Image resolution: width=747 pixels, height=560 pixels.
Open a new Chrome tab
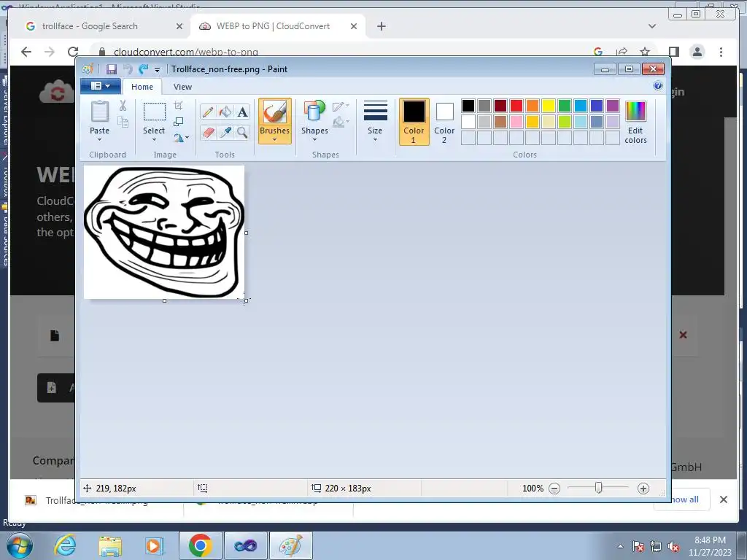[381, 26]
